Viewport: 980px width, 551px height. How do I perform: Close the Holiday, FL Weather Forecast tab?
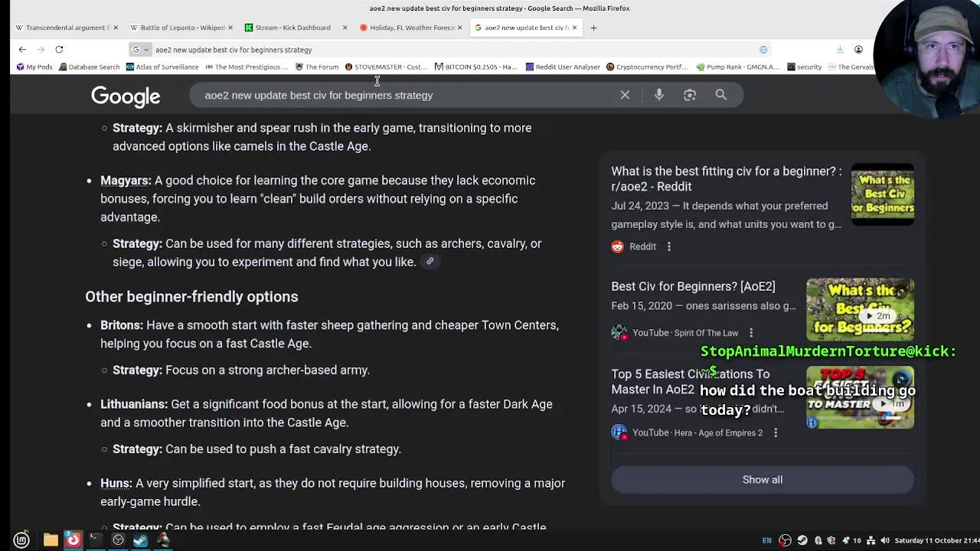pos(459,28)
